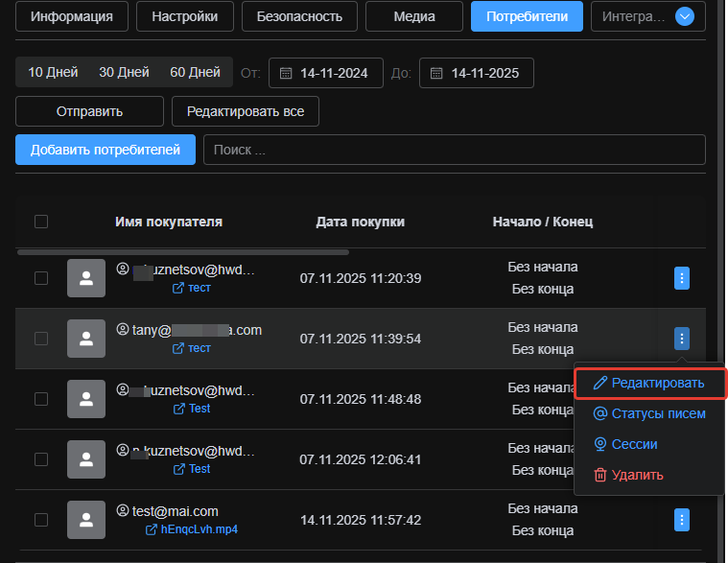Expand the Интегра… dropdown arrow
The height and width of the screenshot is (563, 728).
[x=684, y=16]
